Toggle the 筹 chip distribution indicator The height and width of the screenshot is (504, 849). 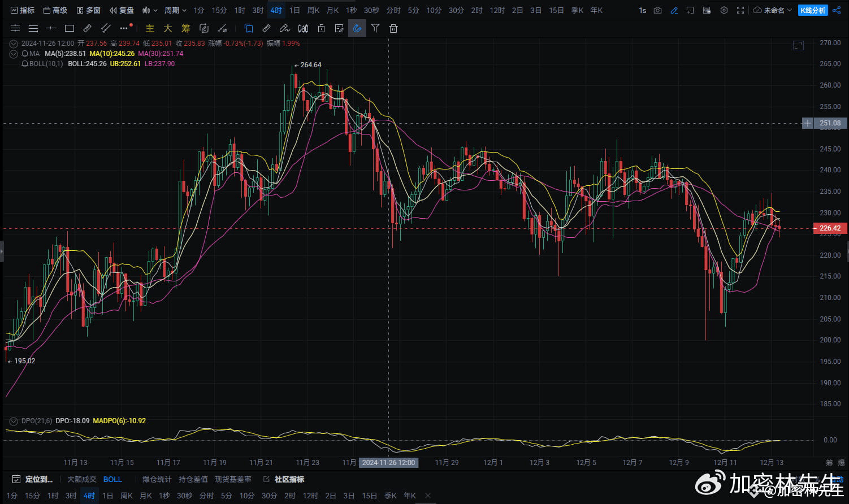coord(186,28)
